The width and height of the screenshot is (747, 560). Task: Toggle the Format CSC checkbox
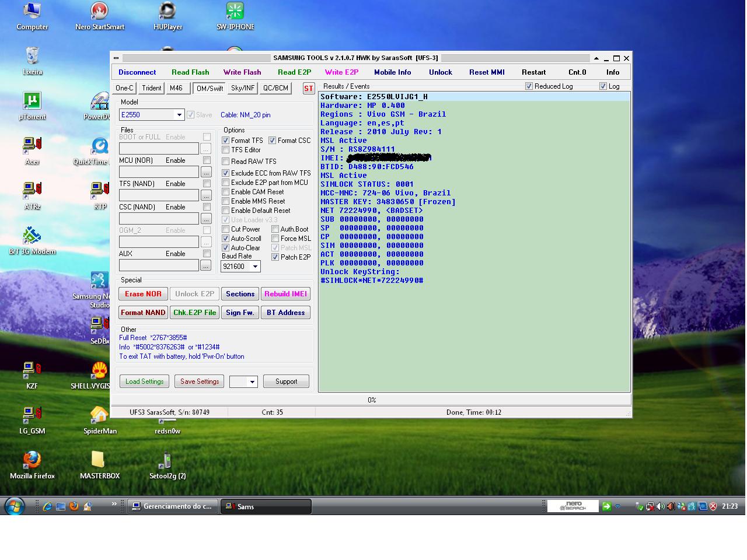tap(272, 141)
